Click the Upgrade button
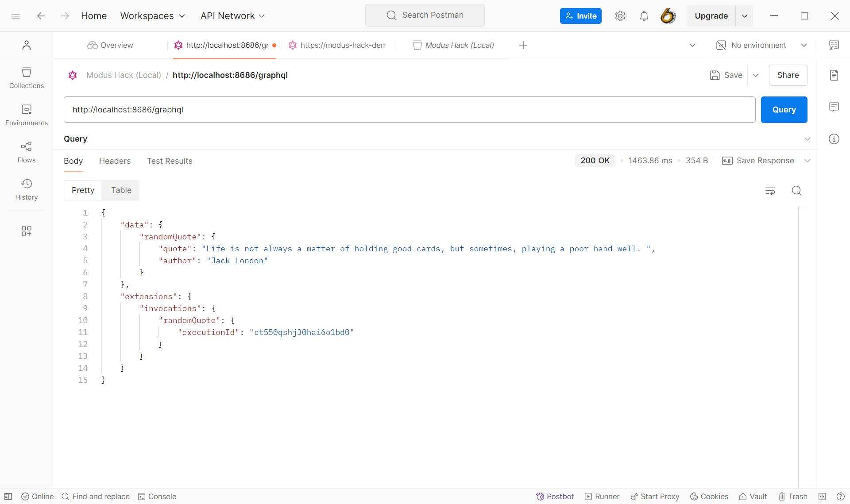 click(x=711, y=16)
